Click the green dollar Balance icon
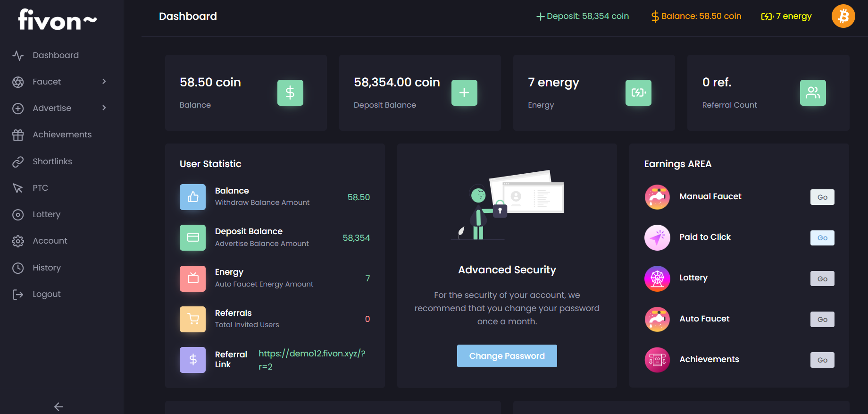The width and height of the screenshot is (868, 414). 290,93
